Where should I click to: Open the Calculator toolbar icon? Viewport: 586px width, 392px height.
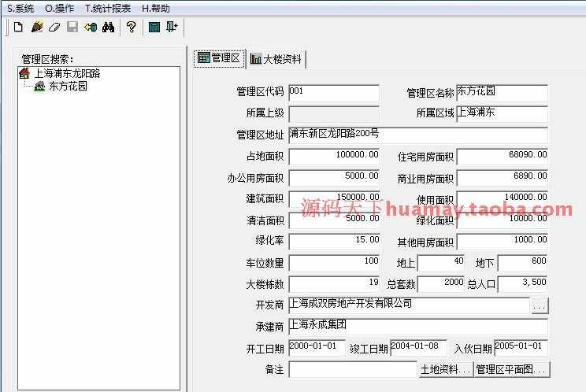click(154, 27)
